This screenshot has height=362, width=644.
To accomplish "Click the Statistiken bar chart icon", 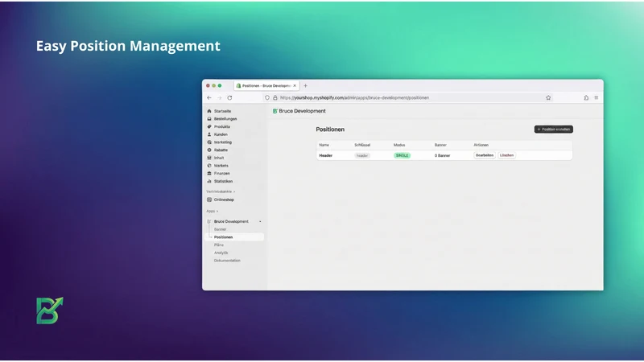I will tap(209, 181).
